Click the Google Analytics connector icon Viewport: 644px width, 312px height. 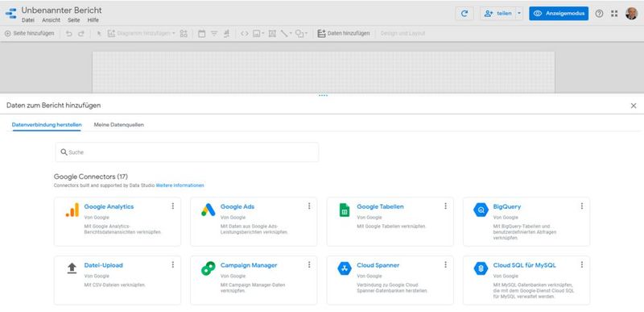point(72,210)
